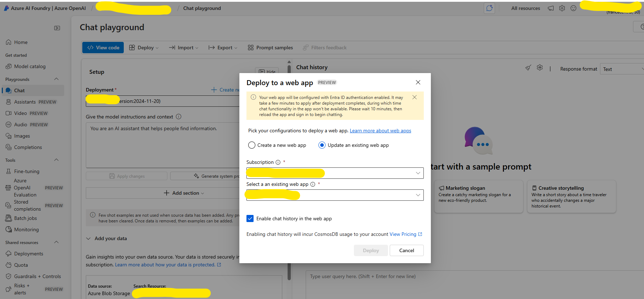Click the refresh icon in top bar

tap(489, 8)
